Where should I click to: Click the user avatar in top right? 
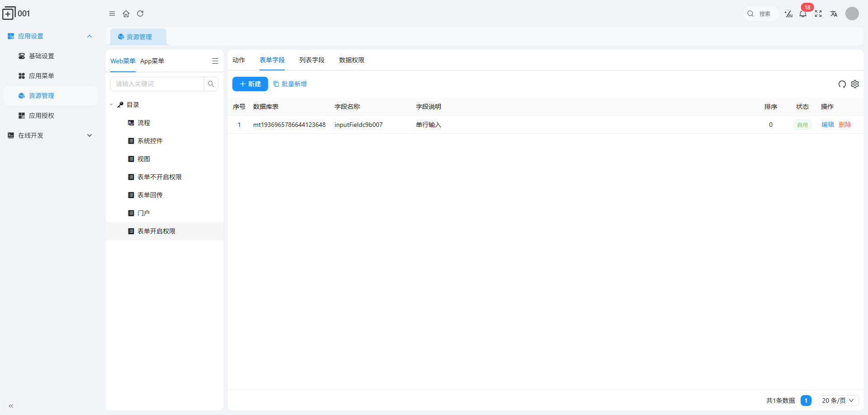click(852, 14)
